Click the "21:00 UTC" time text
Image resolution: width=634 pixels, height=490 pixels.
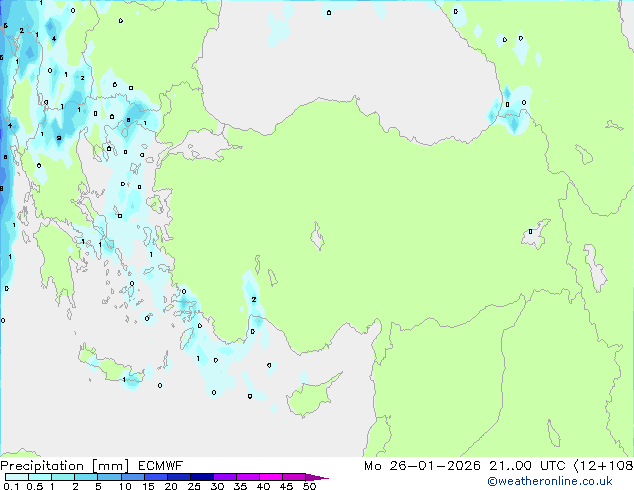coord(527,466)
